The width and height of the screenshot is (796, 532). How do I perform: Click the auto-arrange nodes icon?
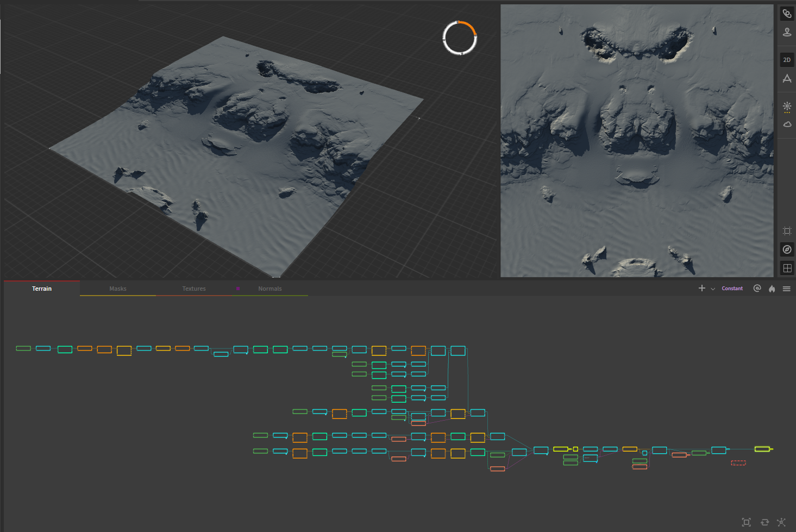781,522
